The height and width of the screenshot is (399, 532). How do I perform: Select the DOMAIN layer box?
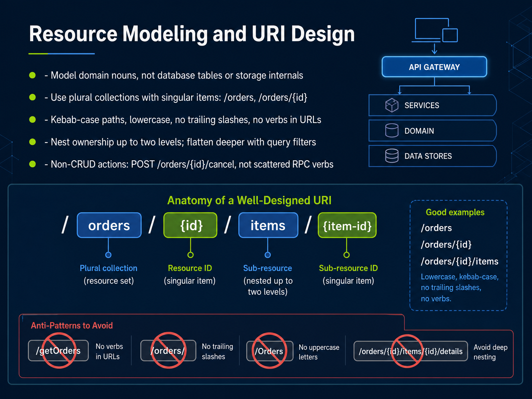[x=433, y=131]
